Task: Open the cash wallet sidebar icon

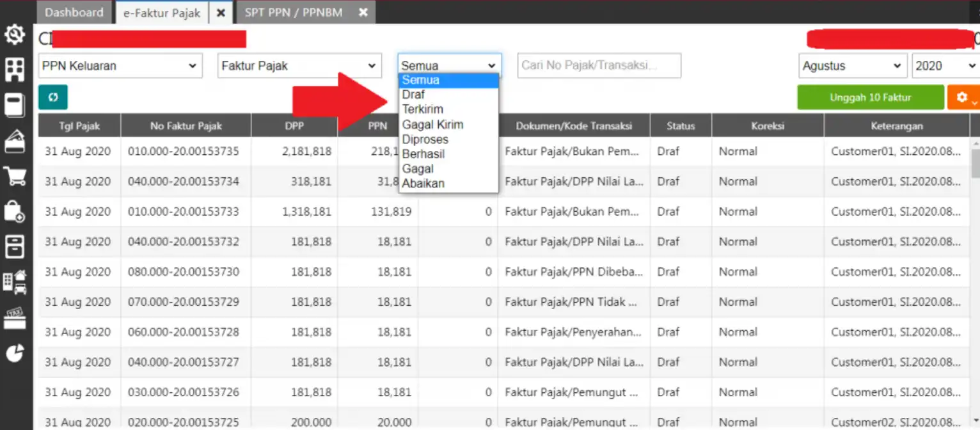Action: (x=15, y=141)
